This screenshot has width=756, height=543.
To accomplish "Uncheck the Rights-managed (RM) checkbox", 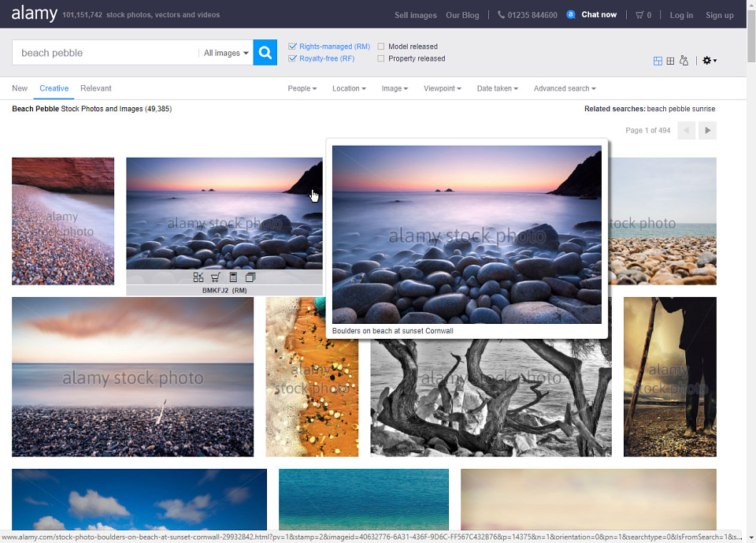I will [292, 46].
